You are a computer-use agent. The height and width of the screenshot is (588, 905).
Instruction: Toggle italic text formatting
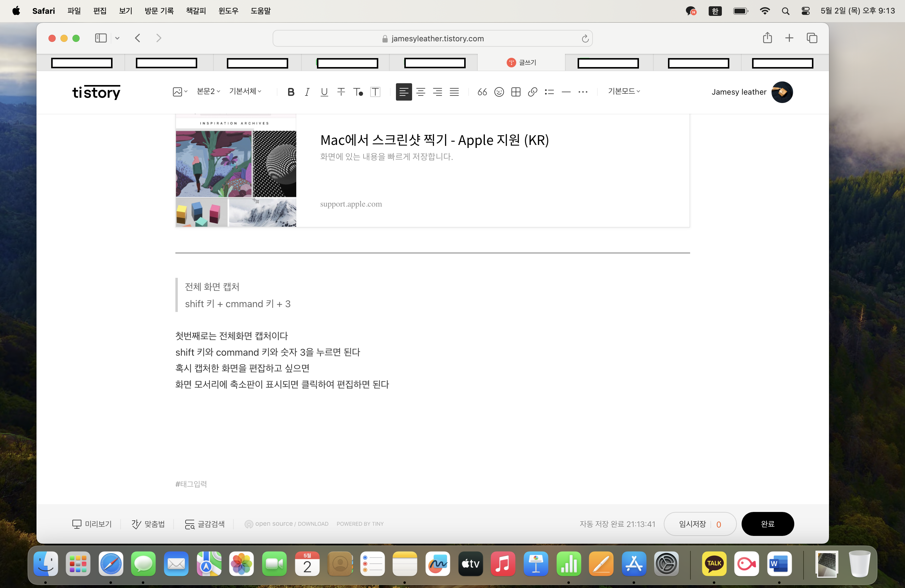pos(307,92)
